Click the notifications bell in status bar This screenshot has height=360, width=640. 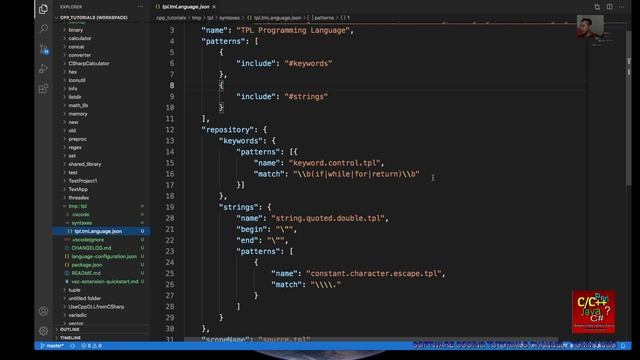point(623,346)
